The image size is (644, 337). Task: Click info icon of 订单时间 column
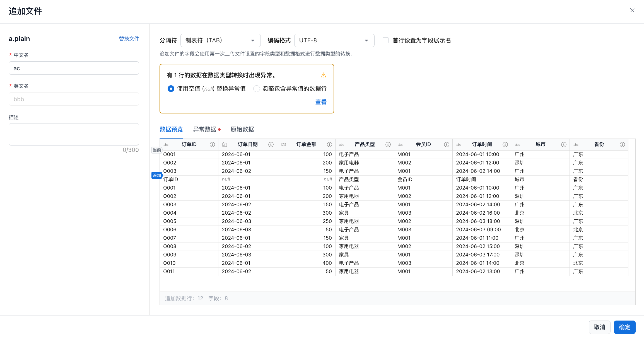(505, 144)
